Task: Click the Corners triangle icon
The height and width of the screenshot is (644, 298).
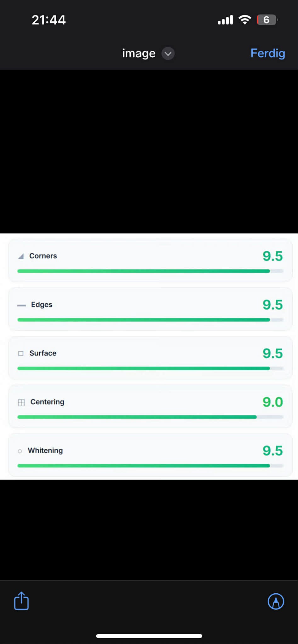Action: pyautogui.click(x=21, y=256)
